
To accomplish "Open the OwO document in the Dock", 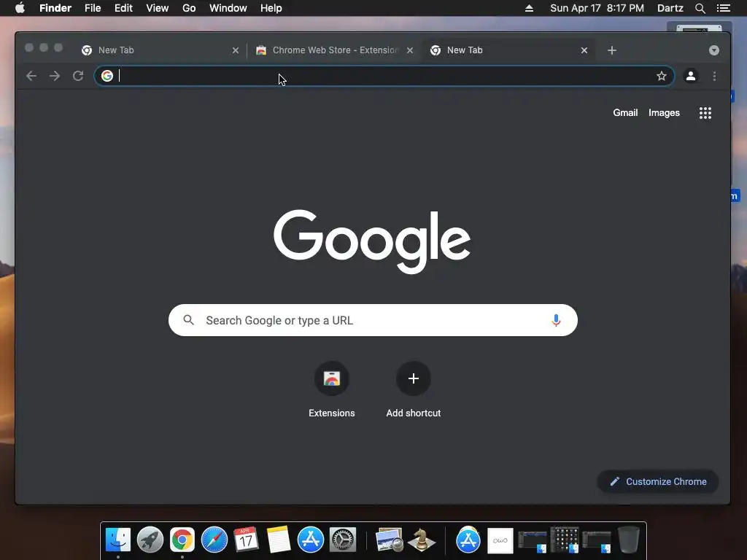I will 500,540.
